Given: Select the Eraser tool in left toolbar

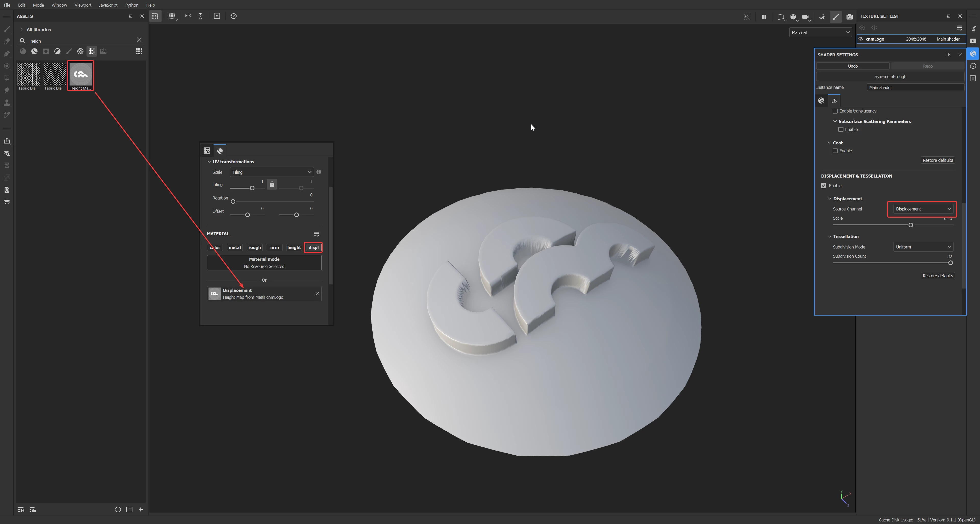Looking at the screenshot, I should point(7,41).
